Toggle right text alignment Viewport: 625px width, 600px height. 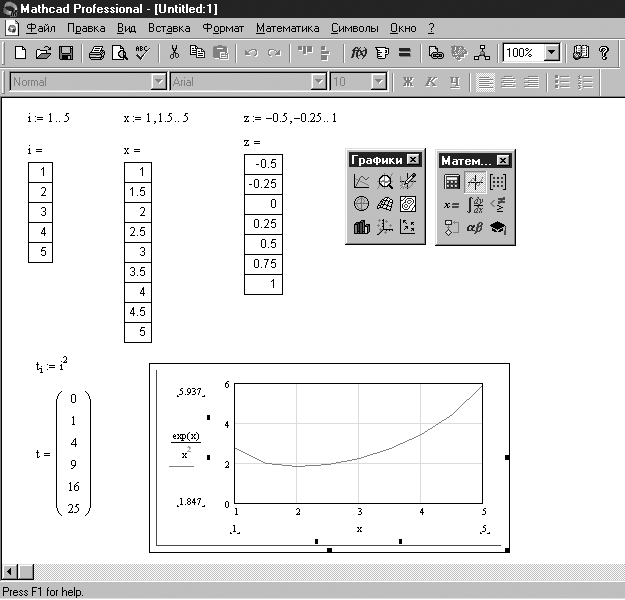[531, 82]
